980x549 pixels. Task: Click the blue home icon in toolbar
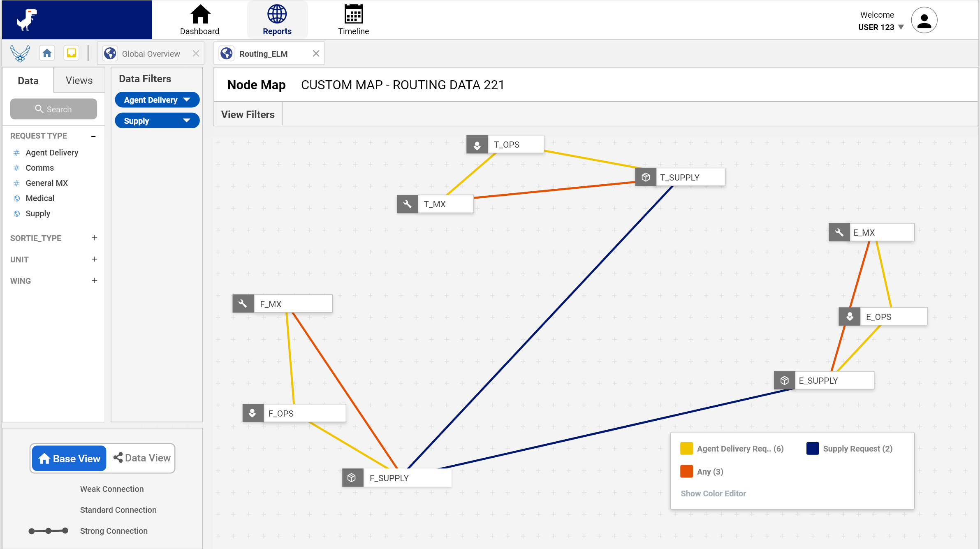tap(47, 53)
